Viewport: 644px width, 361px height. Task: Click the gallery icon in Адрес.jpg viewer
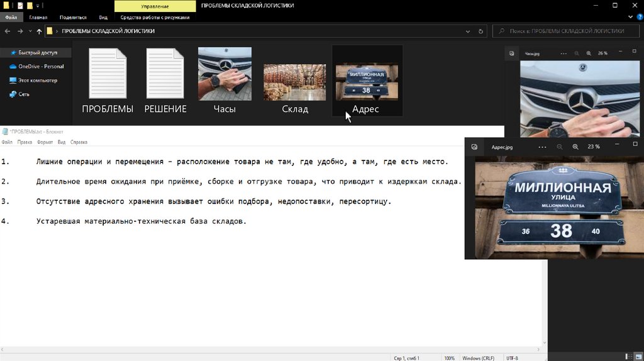(x=475, y=147)
